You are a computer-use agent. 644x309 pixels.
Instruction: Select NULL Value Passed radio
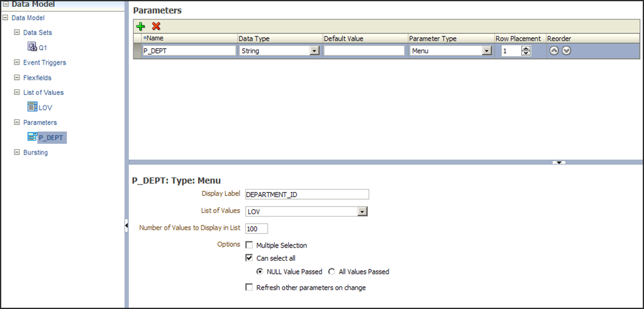coord(260,272)
